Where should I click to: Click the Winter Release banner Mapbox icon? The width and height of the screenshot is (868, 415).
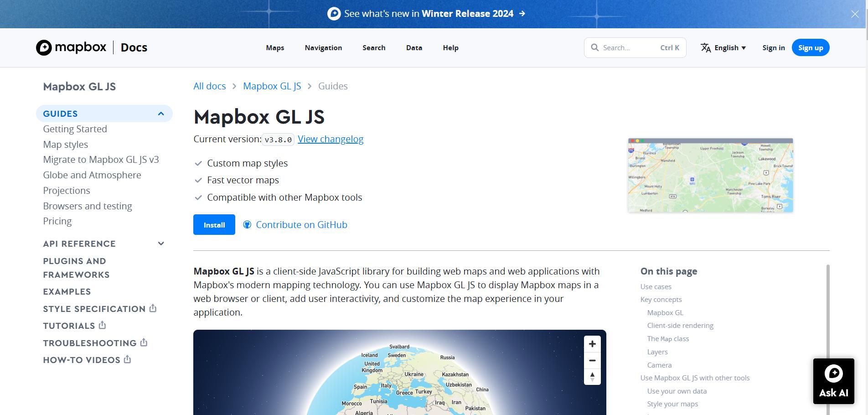click(x=334, y=14)
